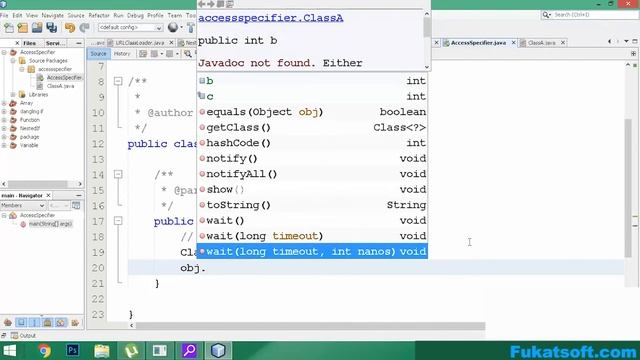Viewport: 640px width, 360px height.
Task: Open the Navigate menu
Action: 53,15
